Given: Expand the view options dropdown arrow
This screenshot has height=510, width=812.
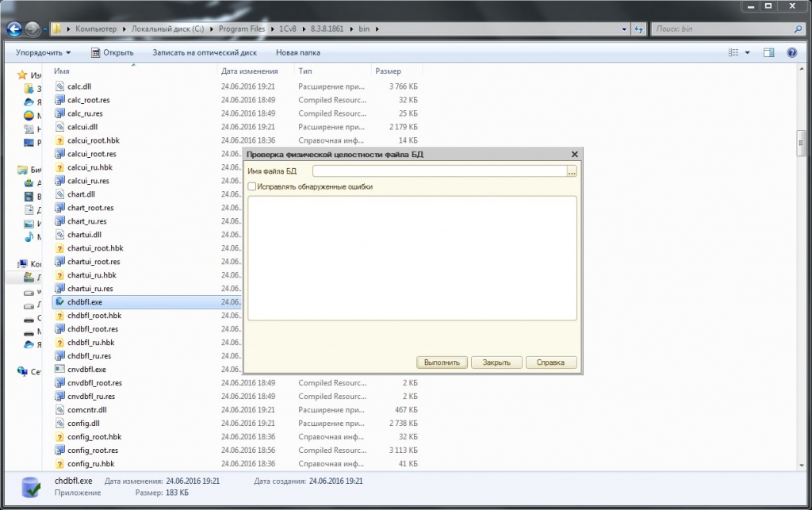Looking at the screenshot, I should (x=748, y=52).
